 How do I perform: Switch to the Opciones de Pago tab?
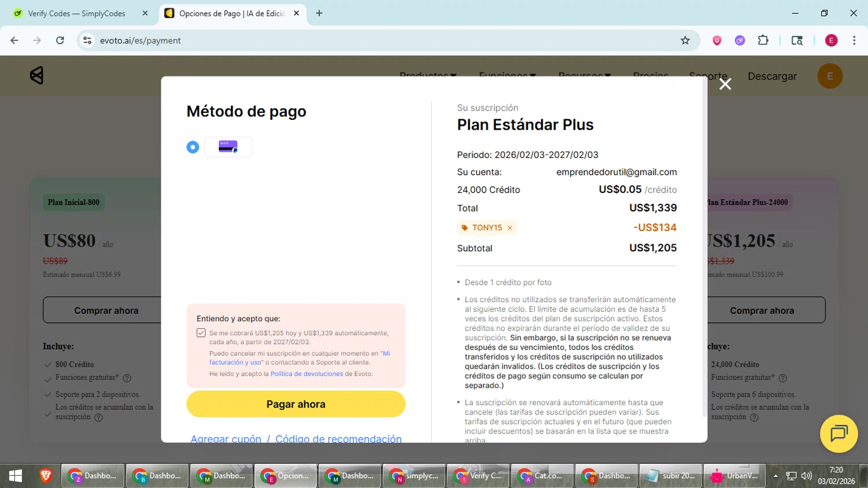pos(233,13)
